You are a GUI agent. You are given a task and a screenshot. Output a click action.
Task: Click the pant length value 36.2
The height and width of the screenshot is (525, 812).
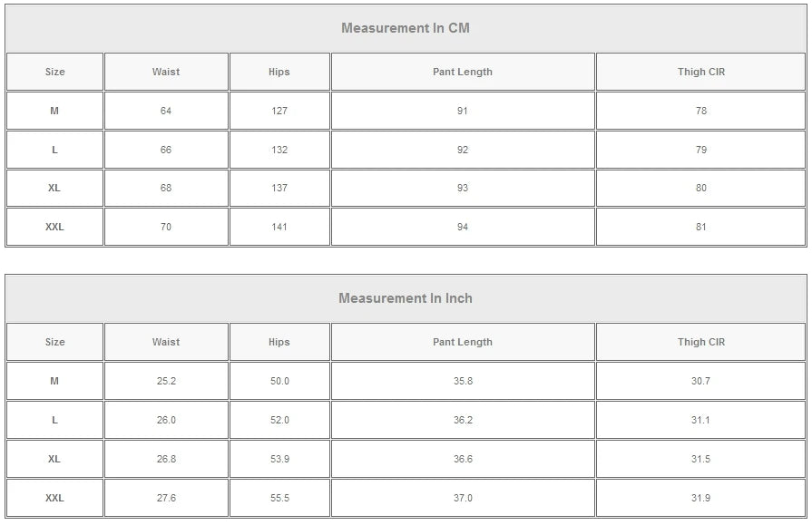[463, 420]
